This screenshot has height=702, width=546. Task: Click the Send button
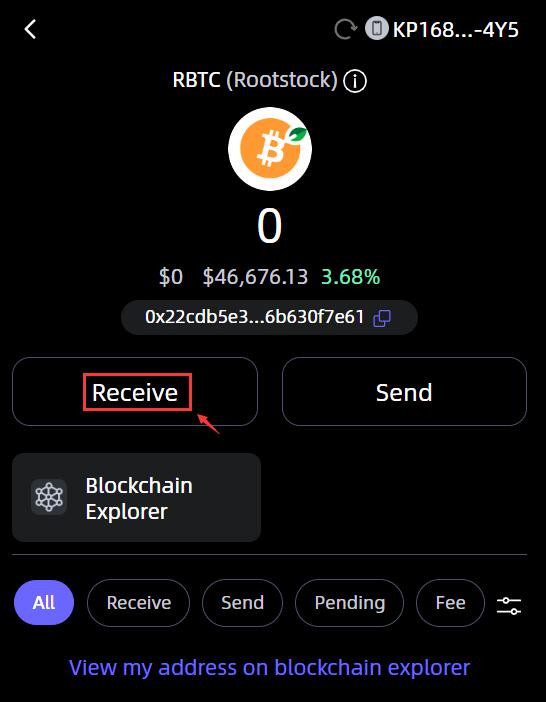404,391
